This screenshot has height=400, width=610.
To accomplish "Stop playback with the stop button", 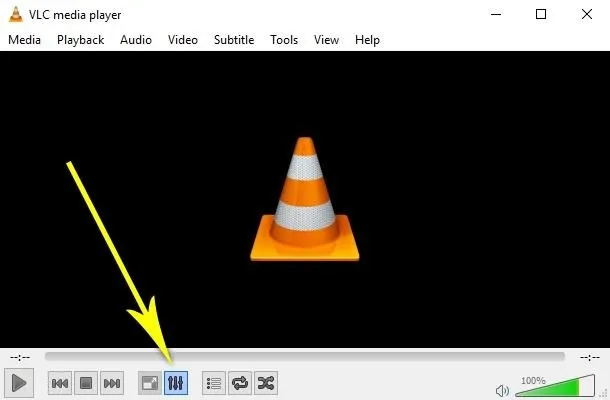I will pos(86,383).
